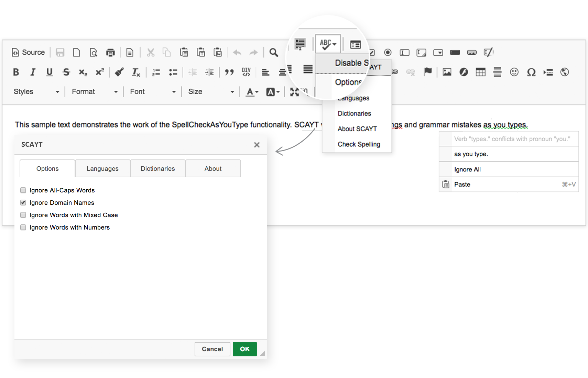
Task: Create a Div container
Action: click(x=246, y=72)
